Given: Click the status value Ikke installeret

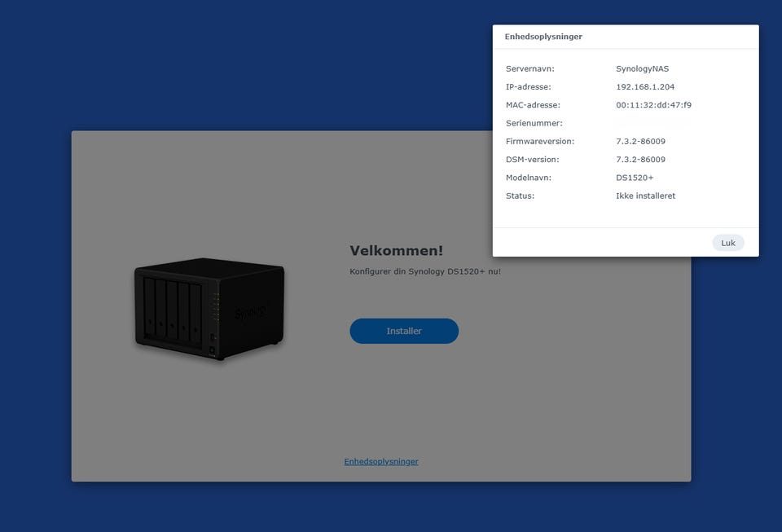Looking at the screenshot, I should [x=645, y=196].
